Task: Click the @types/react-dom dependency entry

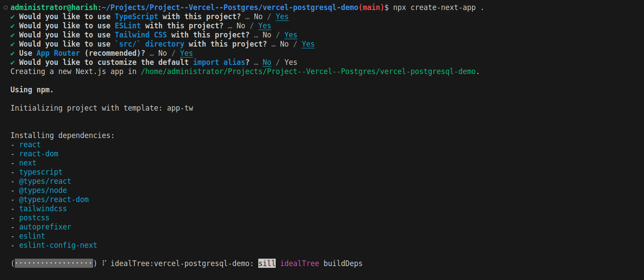Action: coord(54,199)
